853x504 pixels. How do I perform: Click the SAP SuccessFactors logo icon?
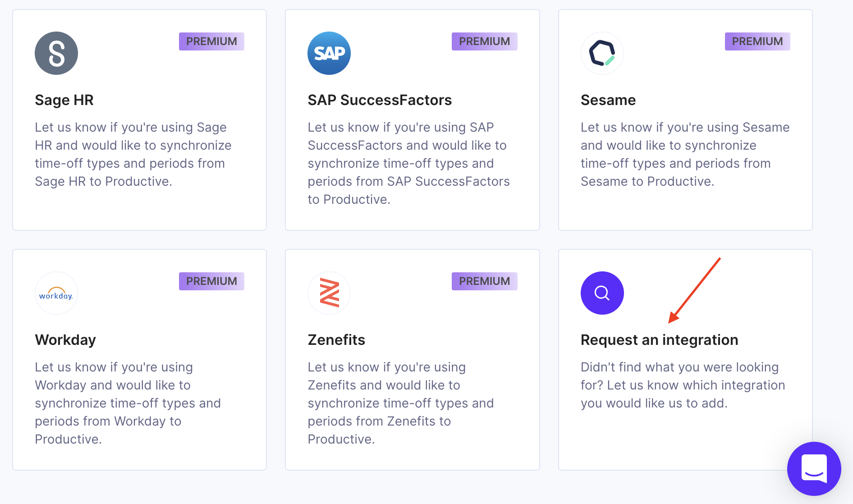[329, 53]
